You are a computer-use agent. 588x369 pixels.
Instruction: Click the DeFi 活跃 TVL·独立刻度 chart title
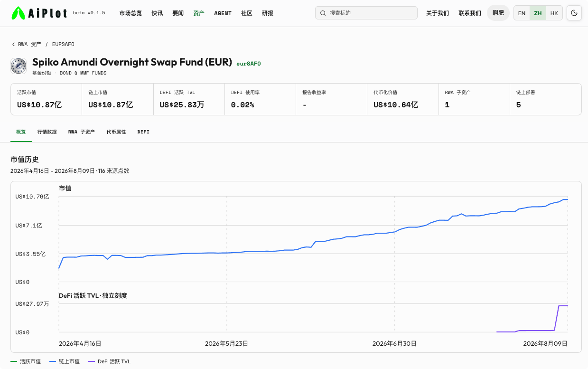pos(93,295)
